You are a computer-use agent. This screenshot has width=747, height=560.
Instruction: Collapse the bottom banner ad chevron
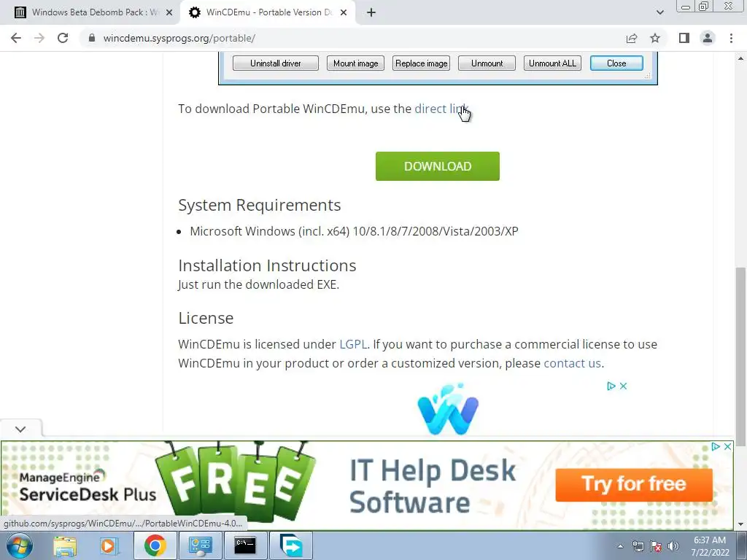[20, 429]
